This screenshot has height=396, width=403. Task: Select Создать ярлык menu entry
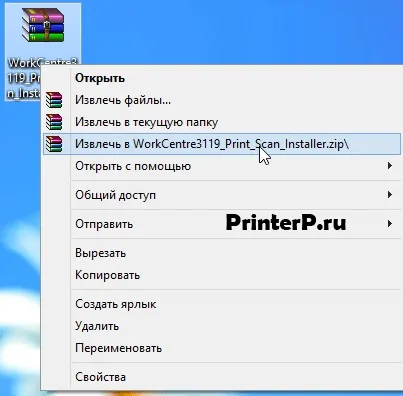(x=222, y=304)
